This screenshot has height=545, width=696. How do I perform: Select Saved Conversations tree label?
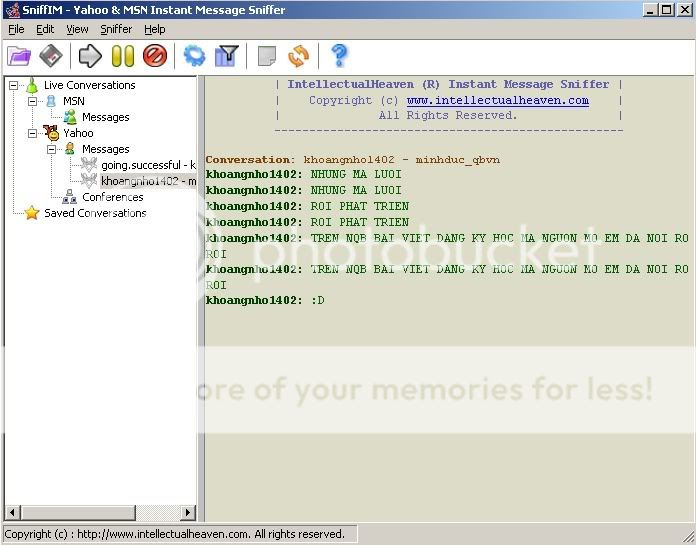[95, 213]
